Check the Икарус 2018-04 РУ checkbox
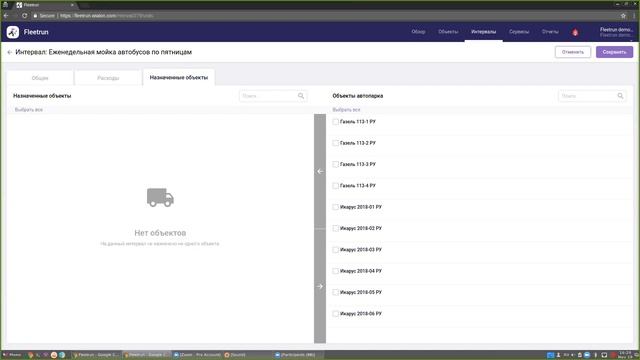 336,271
